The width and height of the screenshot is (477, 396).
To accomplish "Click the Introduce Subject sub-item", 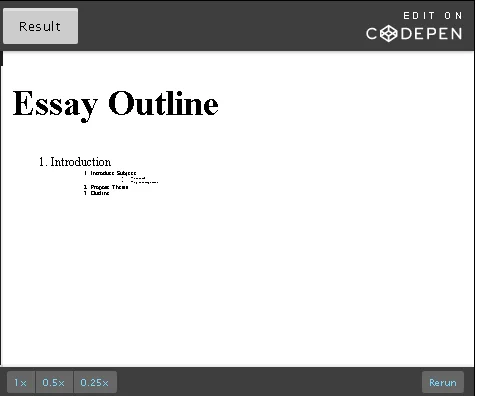I will pyautogui.click(x=113, y=173).
